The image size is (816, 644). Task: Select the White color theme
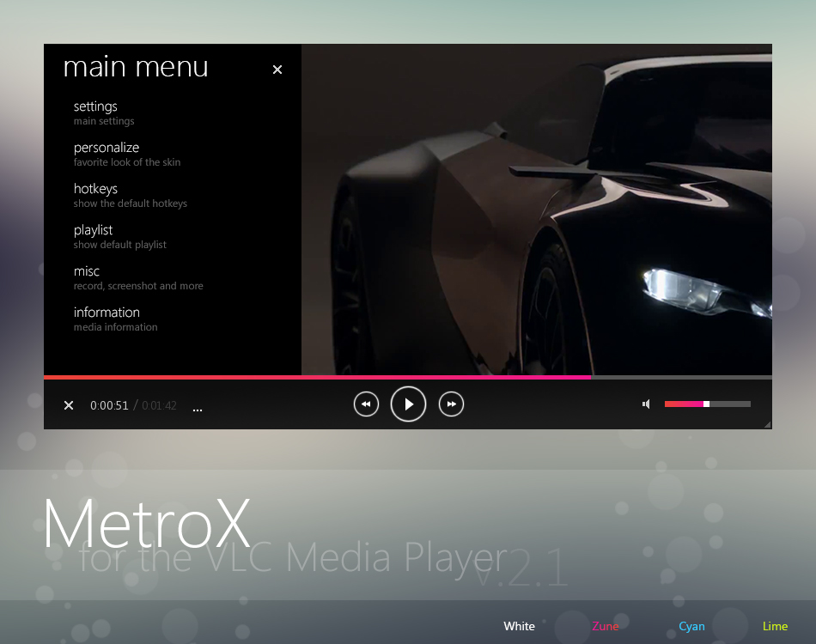[519, 626]
